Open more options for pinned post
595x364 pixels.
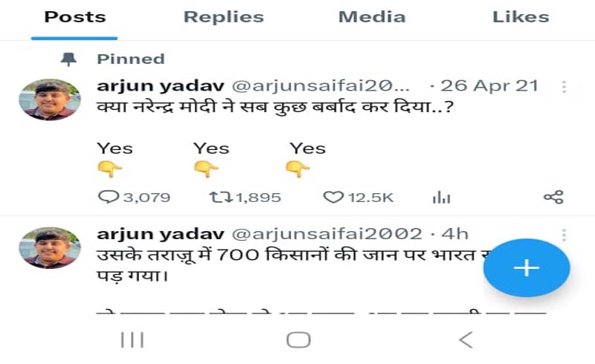(564, 87)
